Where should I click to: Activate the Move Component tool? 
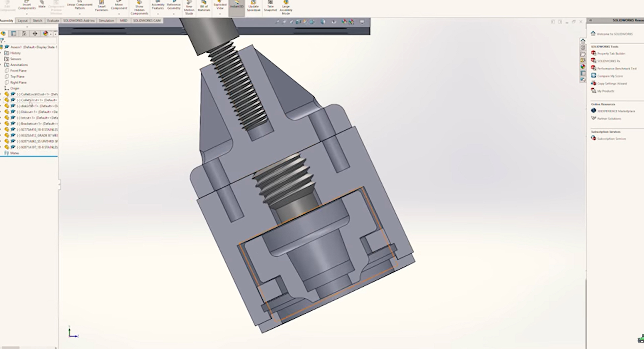[x=119, y=5]
